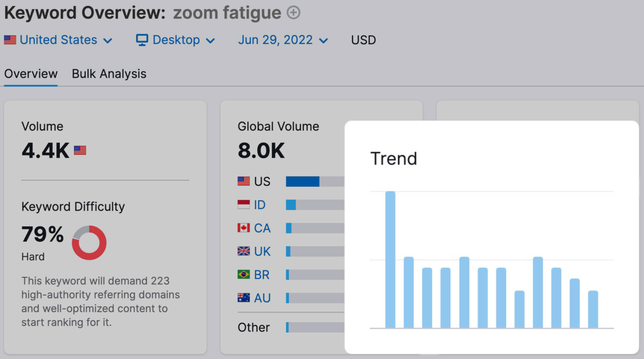
Task: Open the ID country link
Action: click(x=260, y=205)
